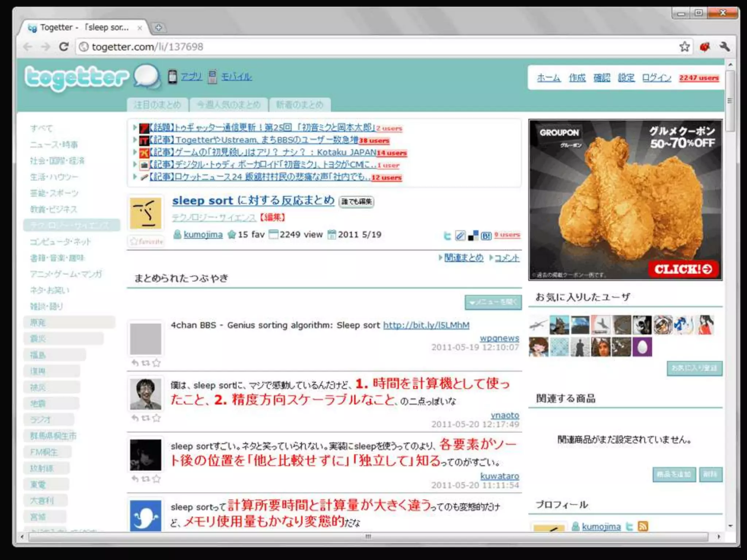Click the RSS feed icon beside kumojima profile
747x560 pixels.
pyautogui.click(x=643, y=526)
